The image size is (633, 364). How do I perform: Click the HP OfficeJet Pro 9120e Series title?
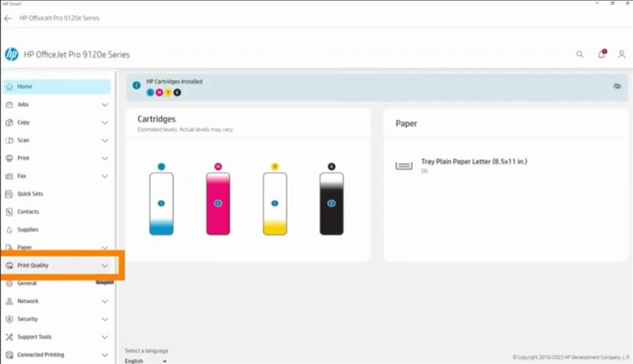tap(77, 54)
